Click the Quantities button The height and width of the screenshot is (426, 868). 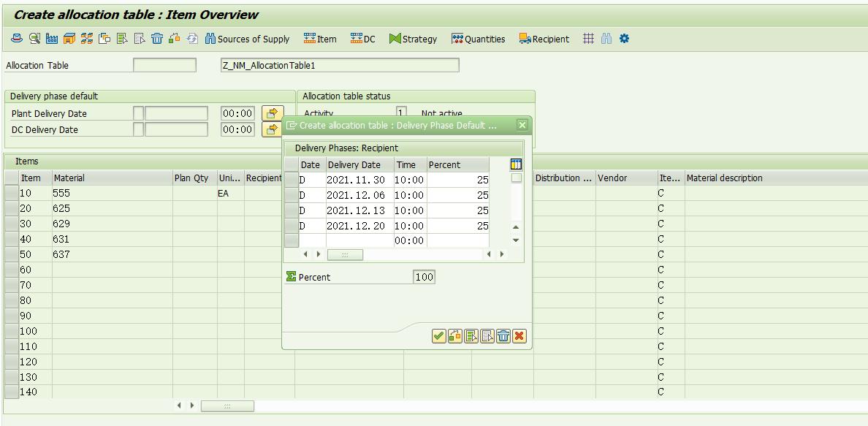click(x=478, y=39)
